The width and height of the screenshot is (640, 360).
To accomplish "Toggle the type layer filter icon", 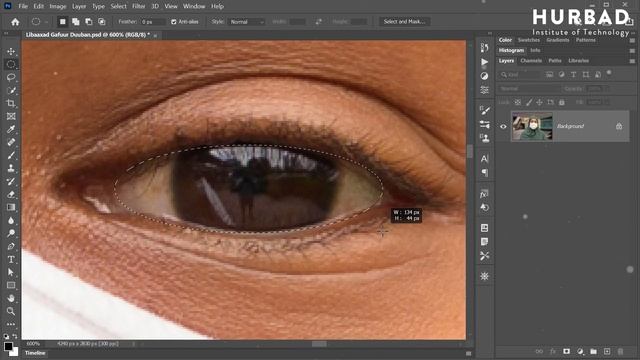I will 573,75.
